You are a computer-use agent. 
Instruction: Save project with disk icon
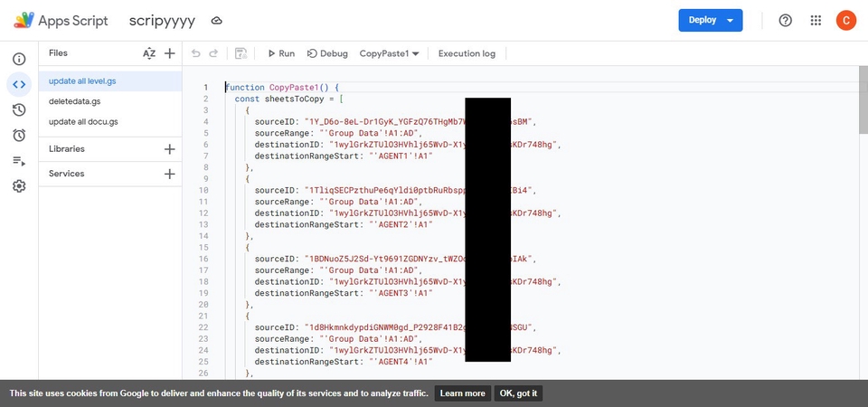[x=241, y=53]
